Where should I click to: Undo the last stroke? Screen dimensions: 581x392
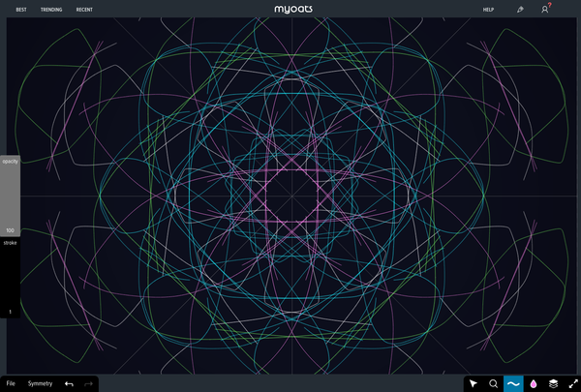69,384
